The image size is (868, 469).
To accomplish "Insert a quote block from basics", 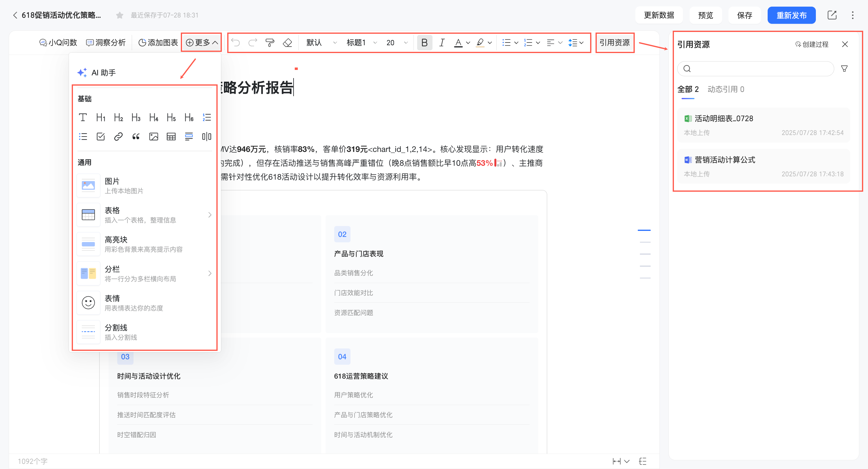I will coord(136,137).
